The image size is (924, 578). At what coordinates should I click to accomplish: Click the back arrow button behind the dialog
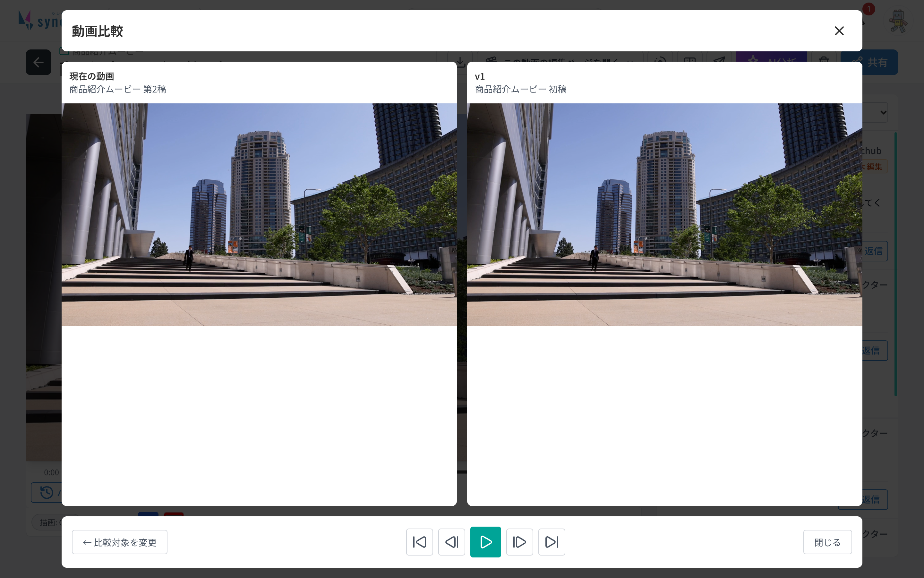pyautogui.click(x=38, y=62)
